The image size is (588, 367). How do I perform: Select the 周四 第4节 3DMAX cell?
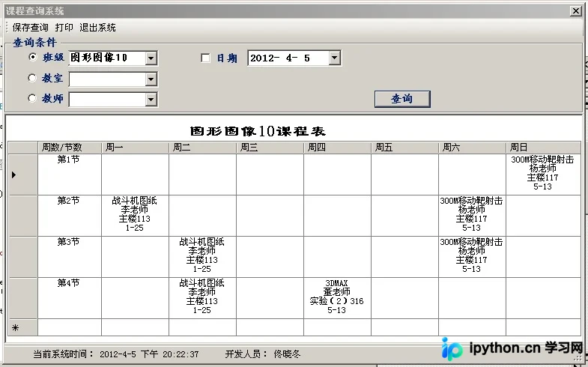337,298
